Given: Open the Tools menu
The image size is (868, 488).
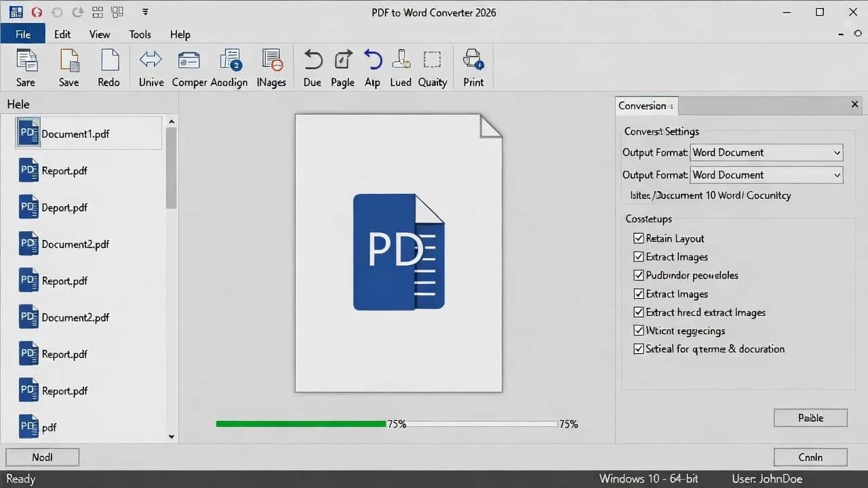Looking at the screenshot, I should coord(140,34).
